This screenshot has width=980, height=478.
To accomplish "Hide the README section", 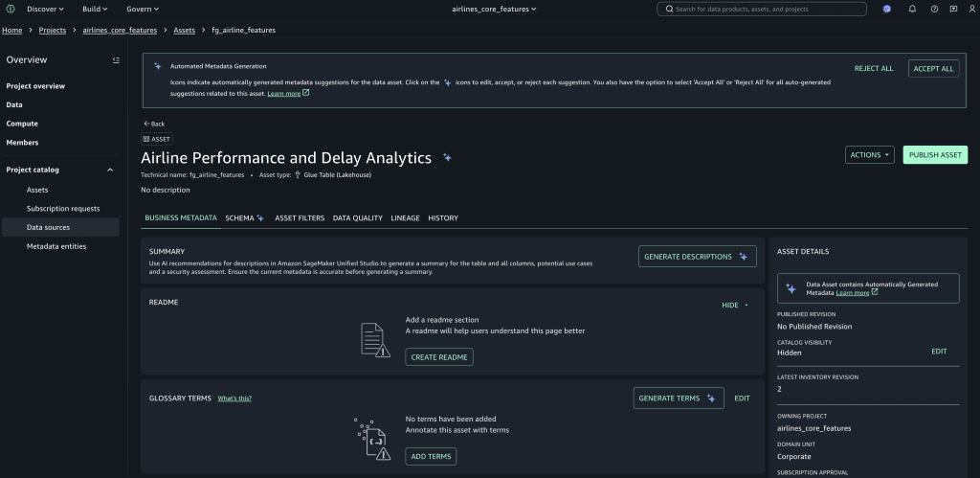I will [x=734, y=305].
